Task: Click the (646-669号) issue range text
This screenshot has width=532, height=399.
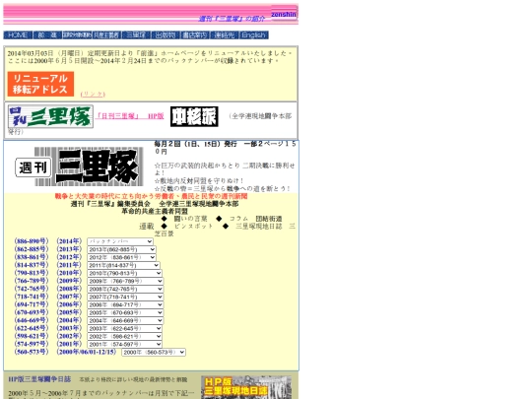Action: tap(32, 320)
